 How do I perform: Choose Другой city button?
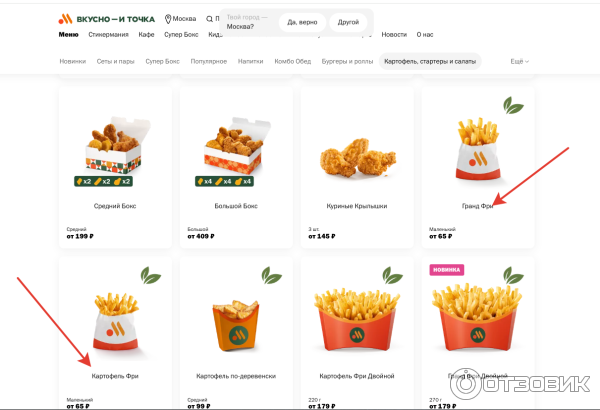coord(348,22)
